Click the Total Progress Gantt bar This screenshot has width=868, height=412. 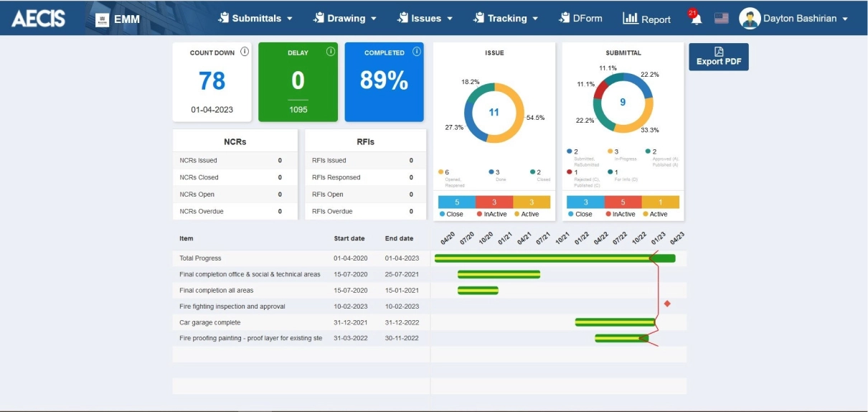coord(555,258)
